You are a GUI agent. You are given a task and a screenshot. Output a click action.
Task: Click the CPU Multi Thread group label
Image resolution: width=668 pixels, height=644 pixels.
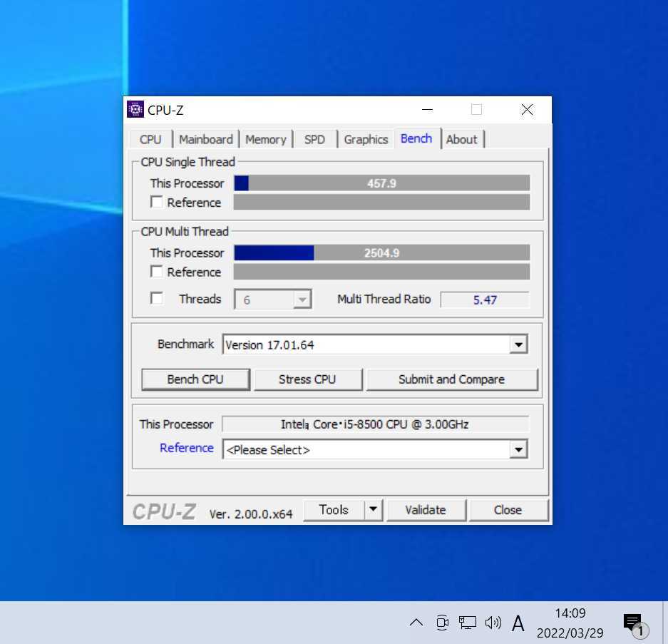click(185, 232)
